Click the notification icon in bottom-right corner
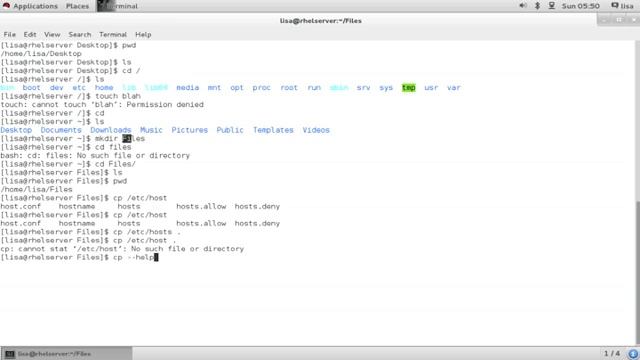This screenshot has width=640, height=360. tap(633, 354)
